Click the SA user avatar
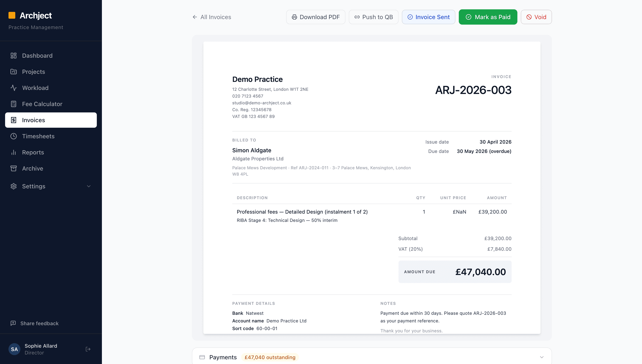The width and height of the screenshot is (642, 364). 14,349
